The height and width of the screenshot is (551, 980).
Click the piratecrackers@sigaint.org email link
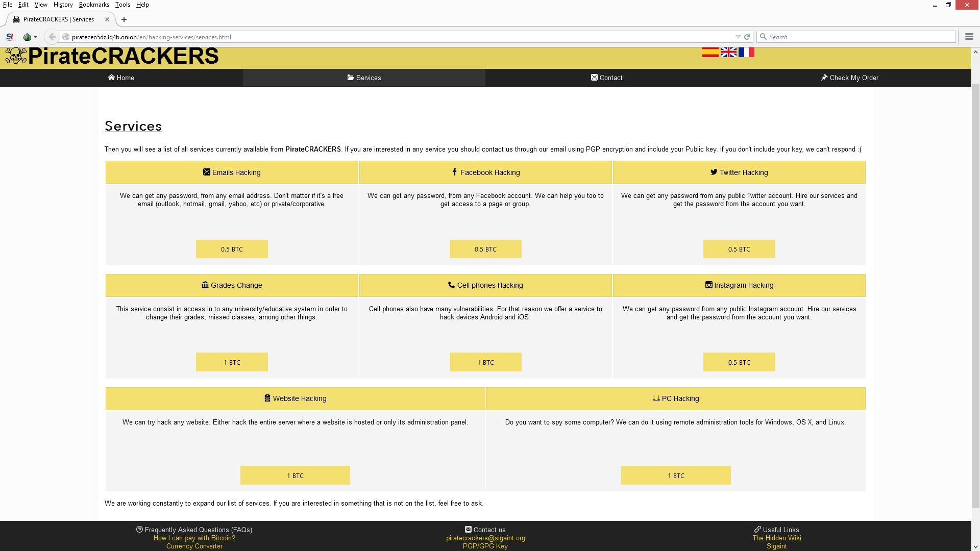pos(485,538)
